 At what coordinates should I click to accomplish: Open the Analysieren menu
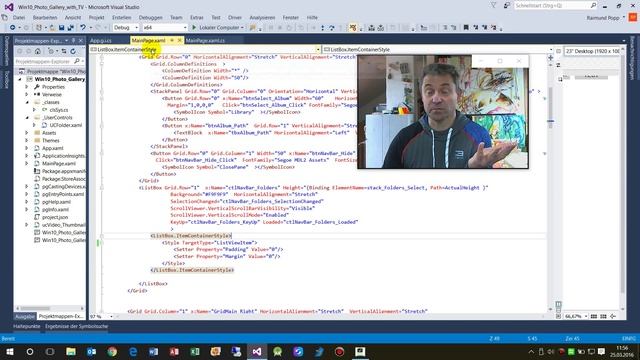262,18
